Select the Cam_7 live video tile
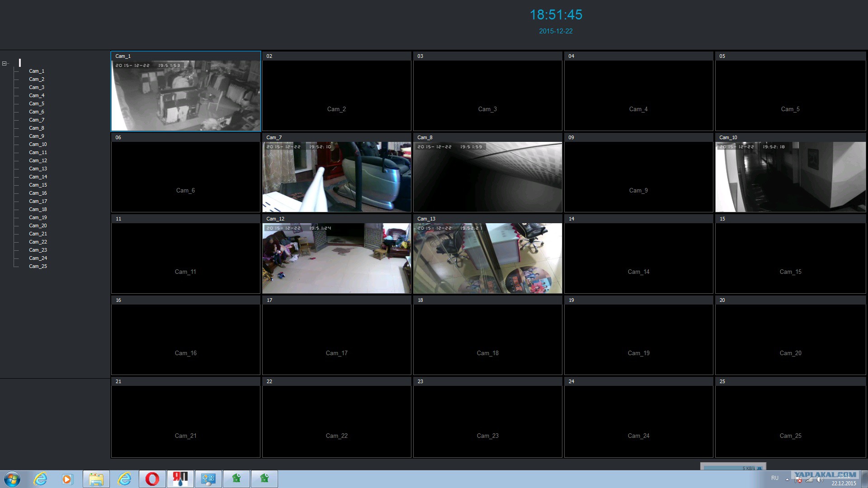 336,177
